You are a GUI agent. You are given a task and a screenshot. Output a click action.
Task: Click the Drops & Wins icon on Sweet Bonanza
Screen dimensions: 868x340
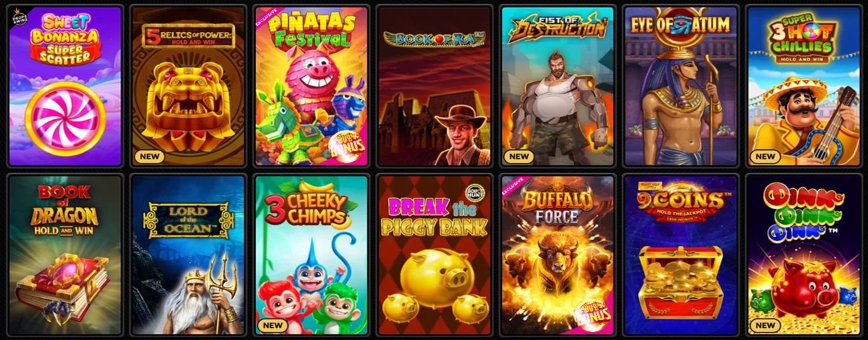point(17,17)
